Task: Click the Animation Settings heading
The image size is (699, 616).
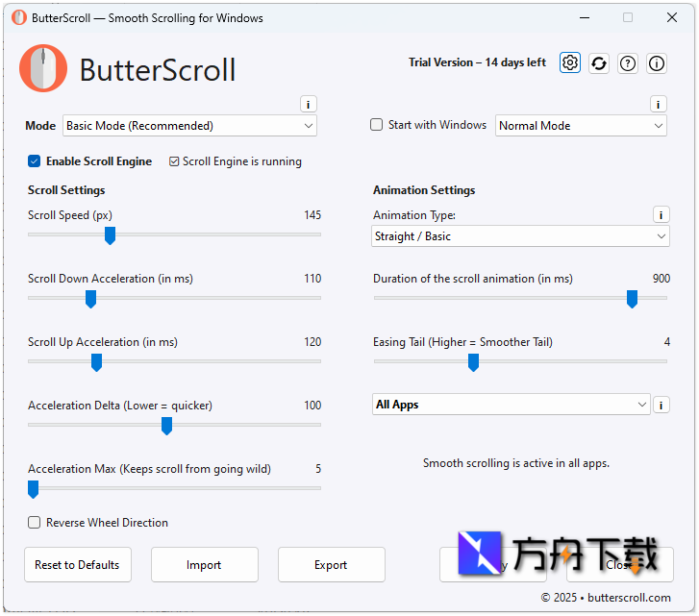Action: [424, 190]
